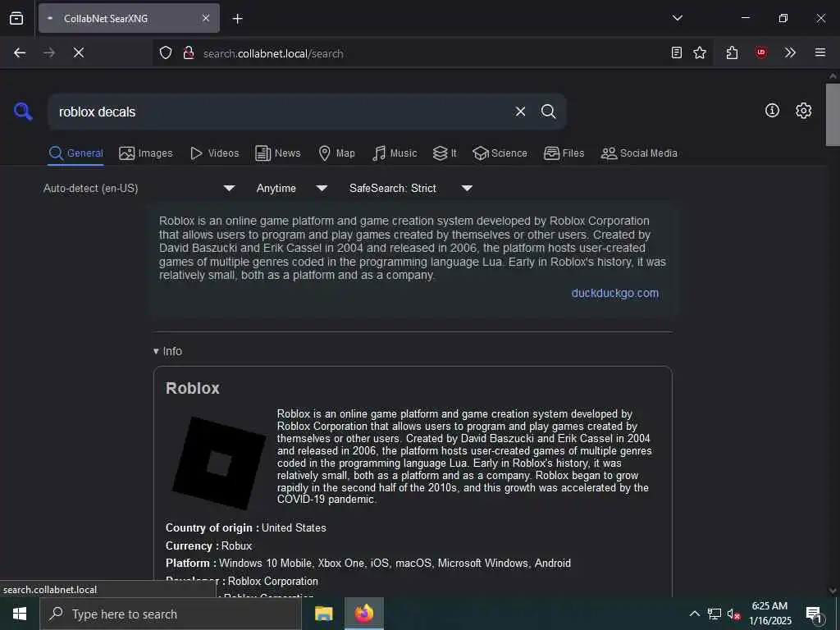Image resolution: width=840 pixels, height=630 pixels.
Task: Collapse the Info section
Action: click(167, 351)
